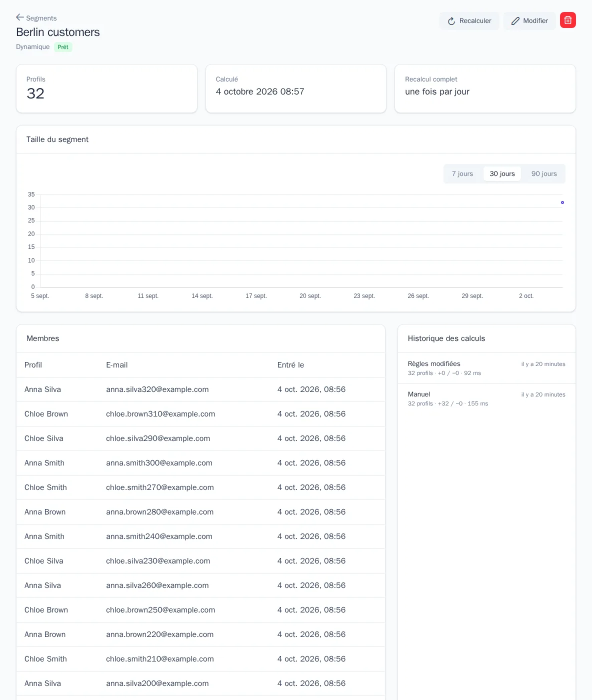Image resolution: width=592 pixels, height=700 pixels.
Task: Show the 90 jours chart range
Action: [x=544, y=174]
